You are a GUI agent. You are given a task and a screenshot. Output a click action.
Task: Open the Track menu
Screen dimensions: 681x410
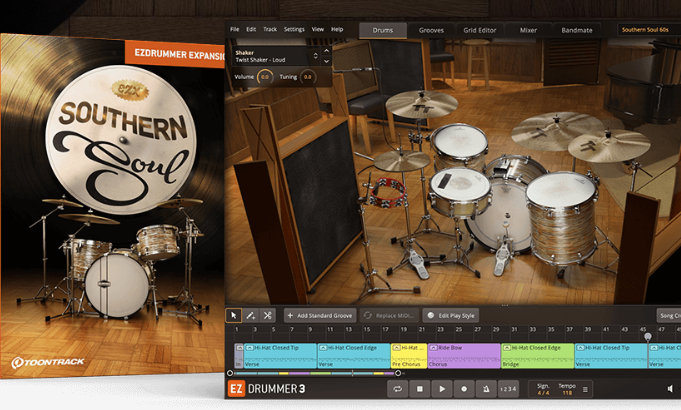point(270,29)
